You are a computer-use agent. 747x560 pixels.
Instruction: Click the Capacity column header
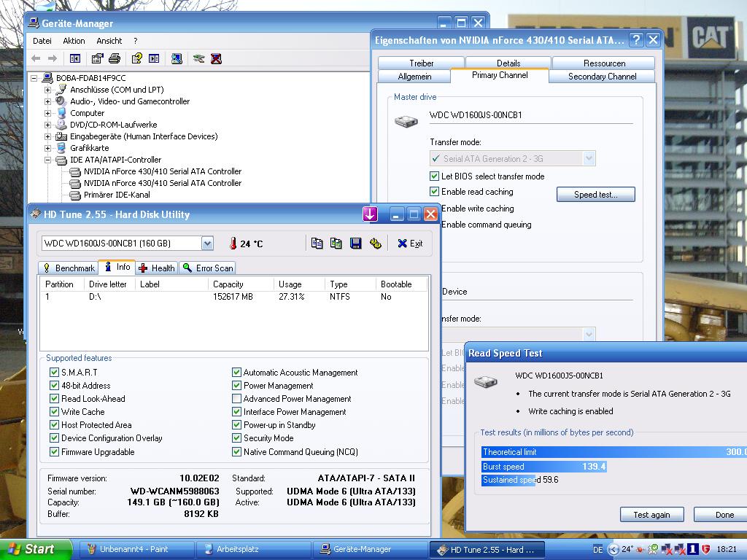click(241, 284)
